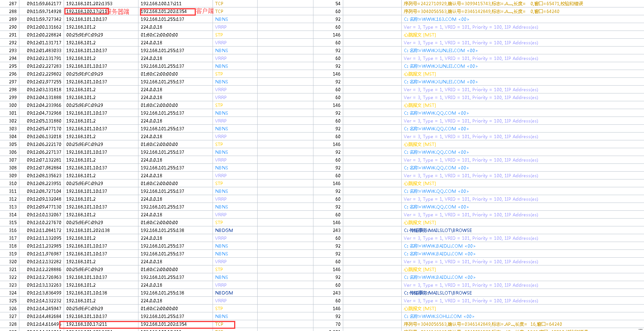Click timestamp 09:12:02.977255
The image size is (644, 331).
(x=44, y=82)
